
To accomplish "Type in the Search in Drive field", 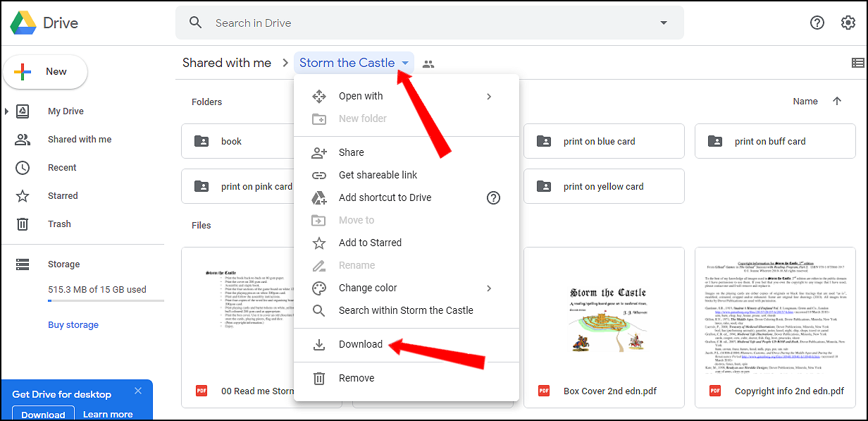I will tap(423, 23).
